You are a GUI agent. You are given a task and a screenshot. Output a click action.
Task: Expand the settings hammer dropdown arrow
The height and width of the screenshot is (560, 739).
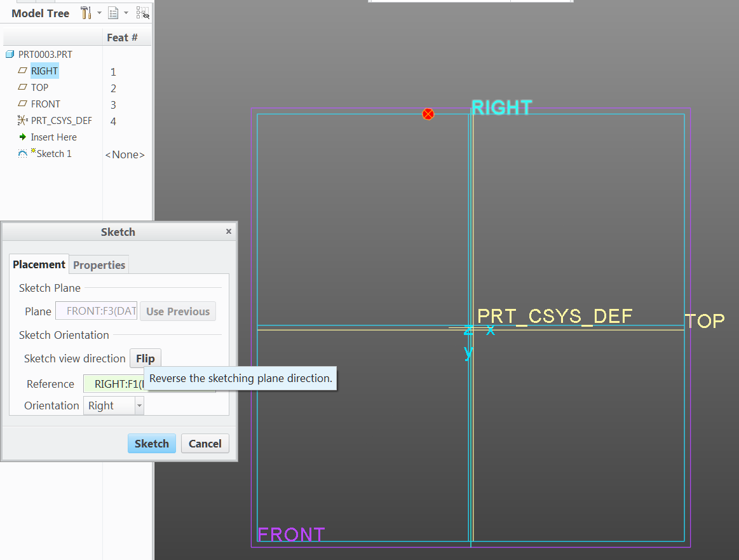tap(100, 13)
